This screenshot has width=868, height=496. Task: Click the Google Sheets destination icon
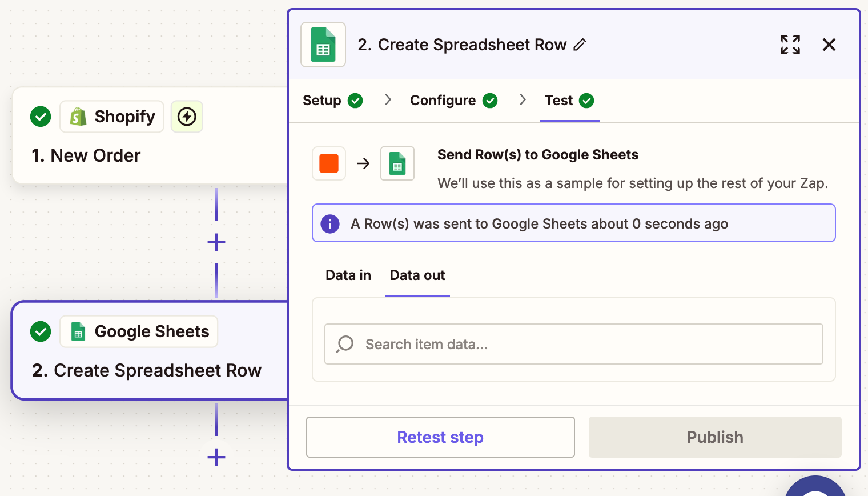(397, 163)
